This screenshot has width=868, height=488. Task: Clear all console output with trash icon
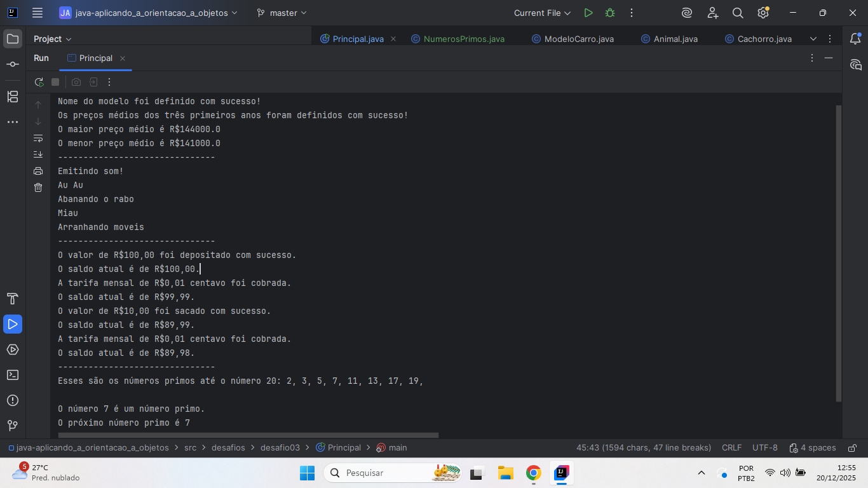click(38, 187)
